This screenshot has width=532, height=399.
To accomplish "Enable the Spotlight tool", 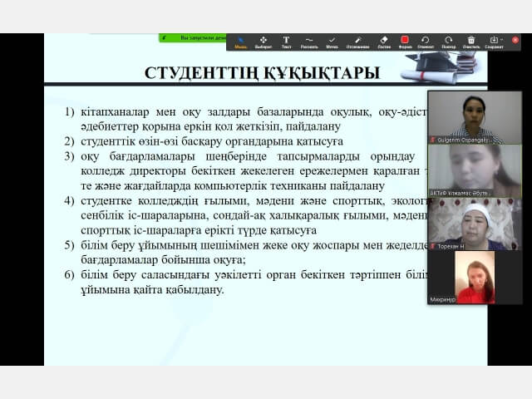I will click(357, 42).
